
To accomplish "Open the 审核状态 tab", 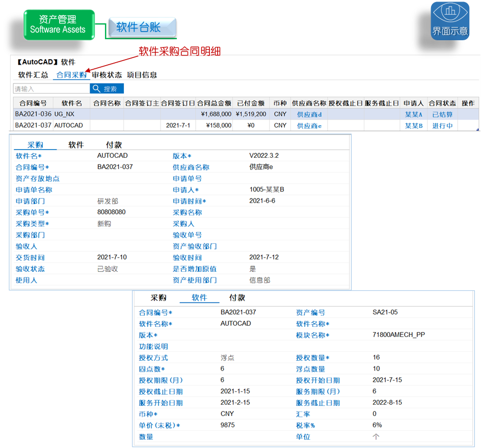I will pos(107,75).
